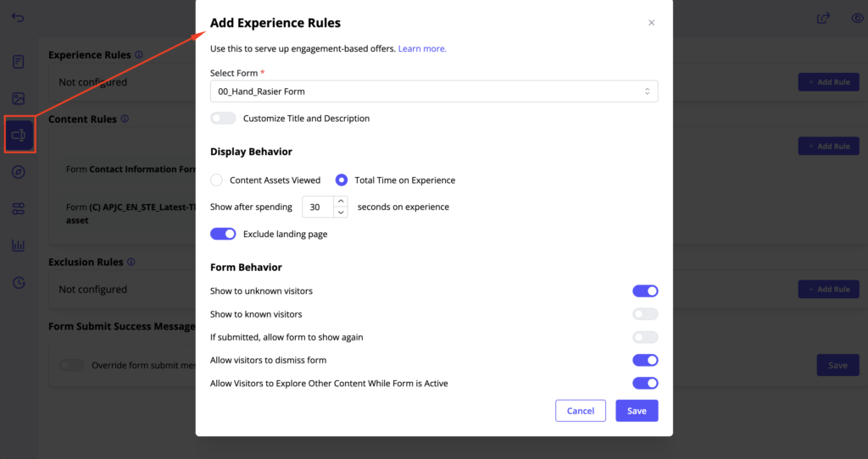Enable Show to known visitors toggle
Viewport: 868px width, 459px height.
(x=645, y=314)
